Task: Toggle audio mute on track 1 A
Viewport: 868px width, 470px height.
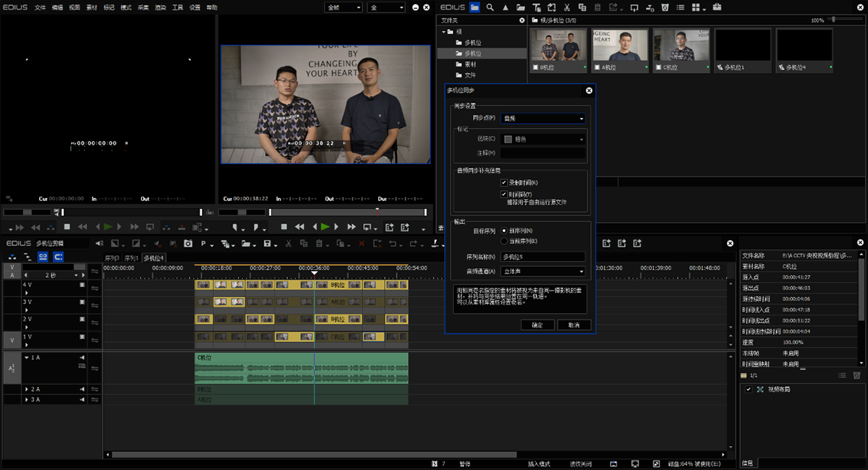Action: (x=82, y=357)
